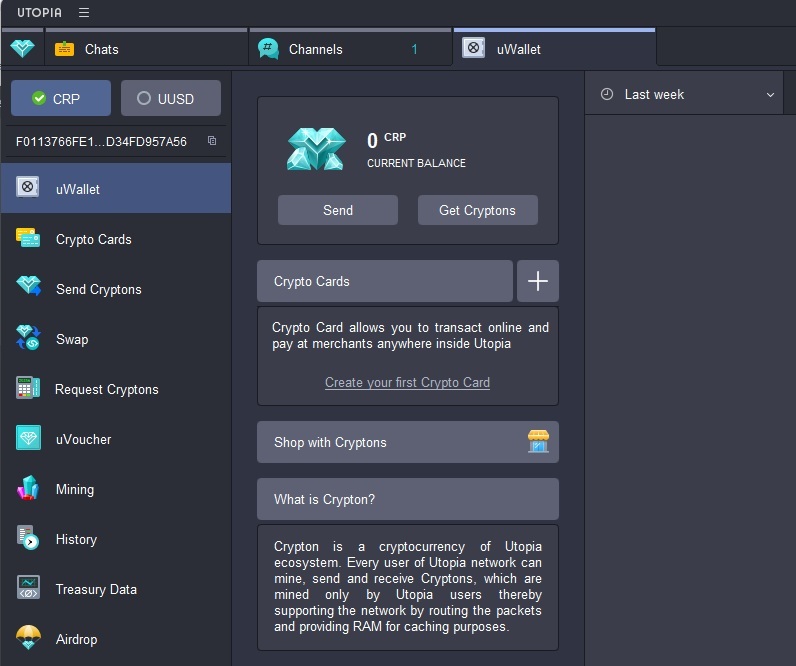Click the Channels hashtag bubble icon
This screenshot has width=796, height=666.
(269, 49)
